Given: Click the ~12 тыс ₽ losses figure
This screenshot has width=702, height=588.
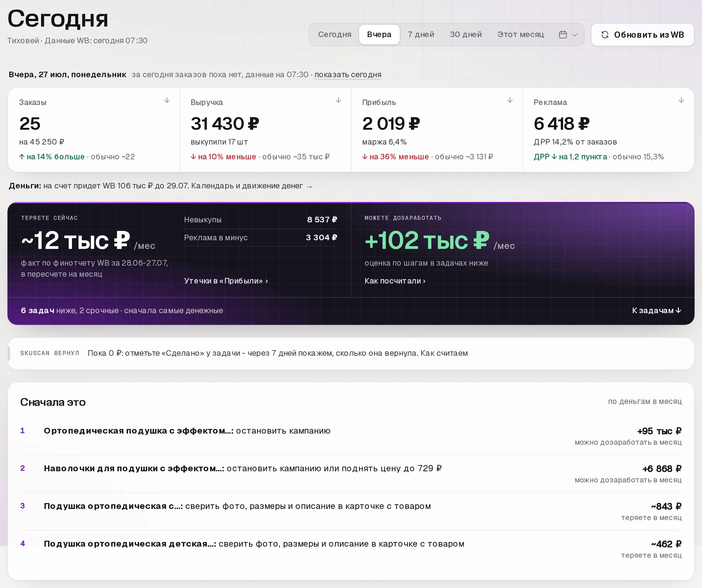Looking at the screenshot, I should 76,241.
